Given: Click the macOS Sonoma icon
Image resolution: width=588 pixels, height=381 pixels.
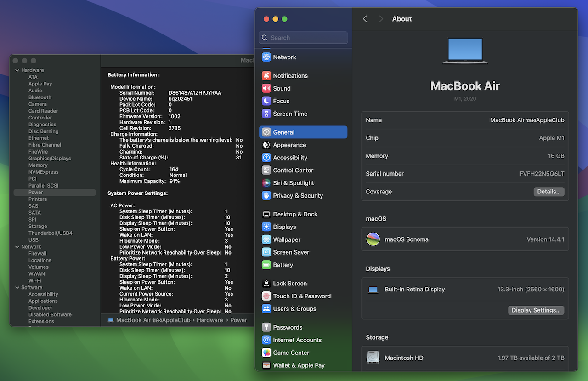Looking at the screenshot, I should pyautogui.click(x=373, y=239).
